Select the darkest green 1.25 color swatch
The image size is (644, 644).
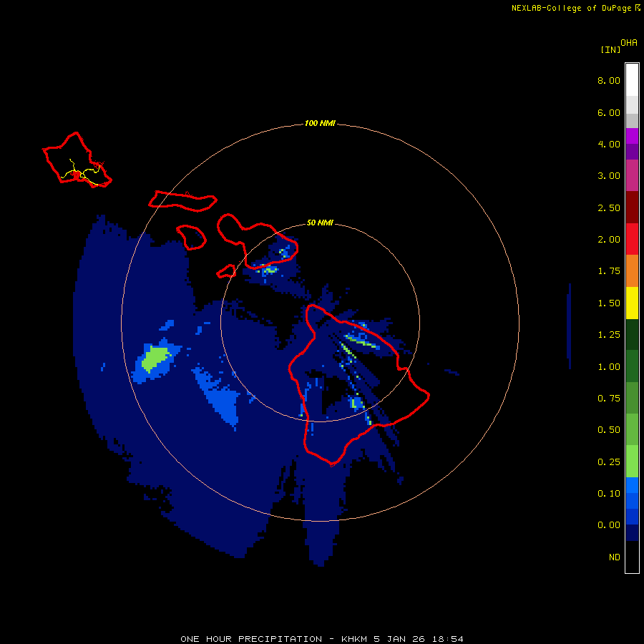pos(632,335)
